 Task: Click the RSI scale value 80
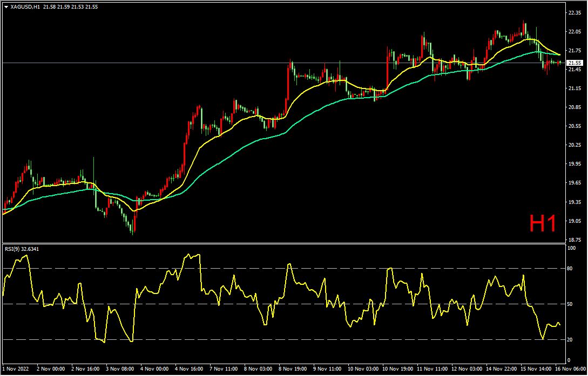[571, 269]
